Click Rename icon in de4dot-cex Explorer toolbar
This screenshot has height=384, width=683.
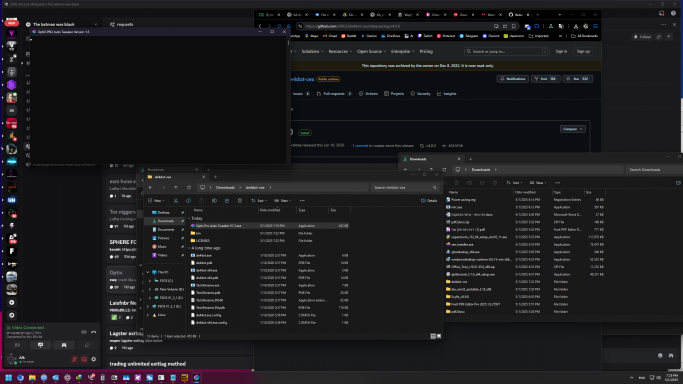(214, 201)
